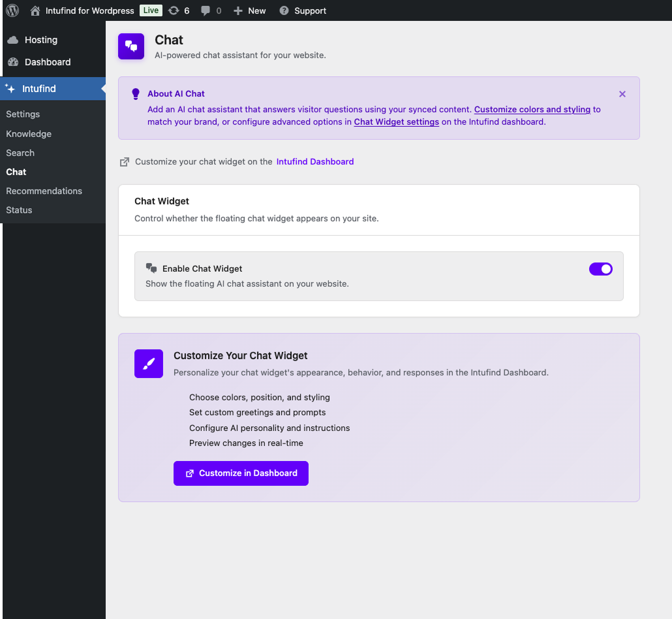Collapse the Intufind menu chevron
Viewport: 672px width, 619px height.
102,88
